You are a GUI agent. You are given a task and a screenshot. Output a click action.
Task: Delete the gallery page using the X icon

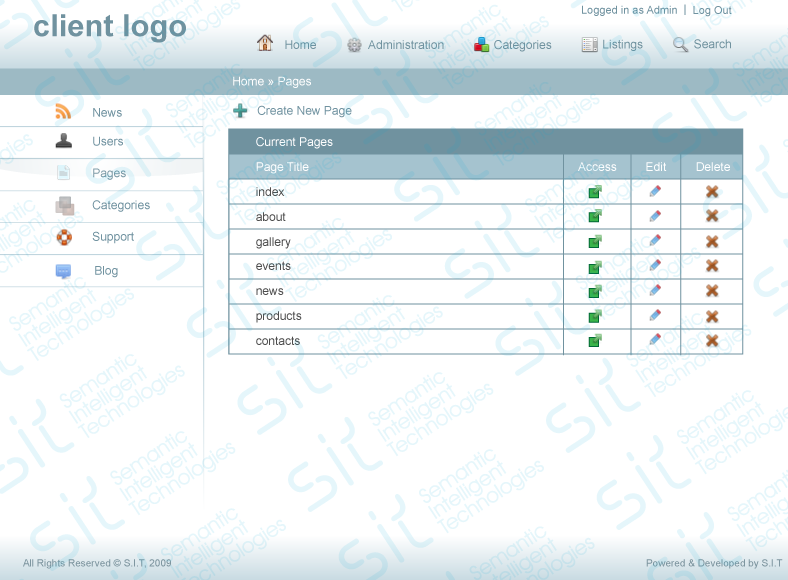point(712,241)
